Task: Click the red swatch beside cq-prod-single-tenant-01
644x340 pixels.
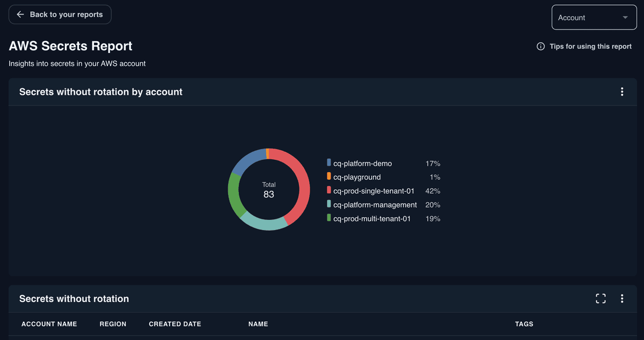Action: pos(329,190)
